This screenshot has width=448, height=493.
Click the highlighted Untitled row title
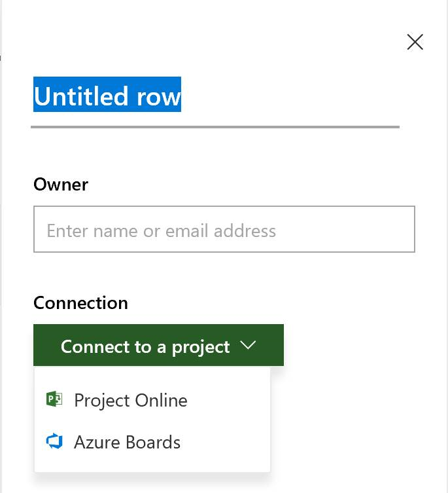[x=107, y=96]
